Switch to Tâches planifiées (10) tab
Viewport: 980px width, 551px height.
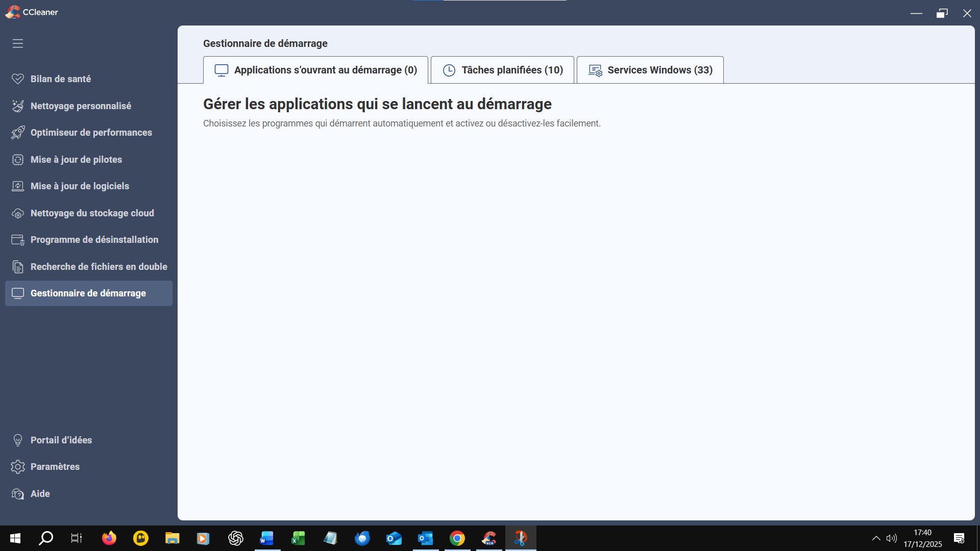pyautogui.click(x=502, y=70)
